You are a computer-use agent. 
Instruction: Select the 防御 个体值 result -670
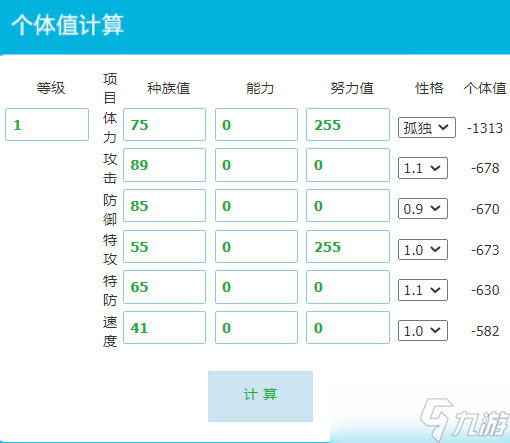[485, 209]
